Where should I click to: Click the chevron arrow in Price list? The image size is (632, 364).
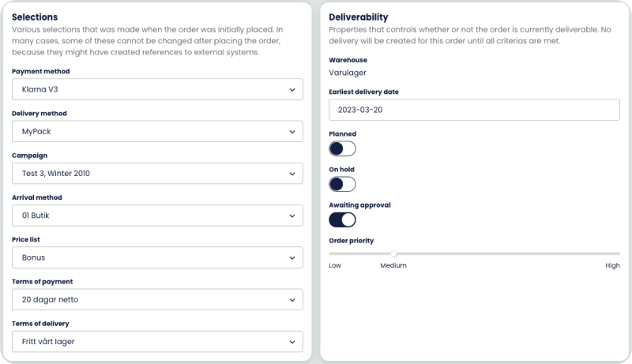(x=292, y=257)
